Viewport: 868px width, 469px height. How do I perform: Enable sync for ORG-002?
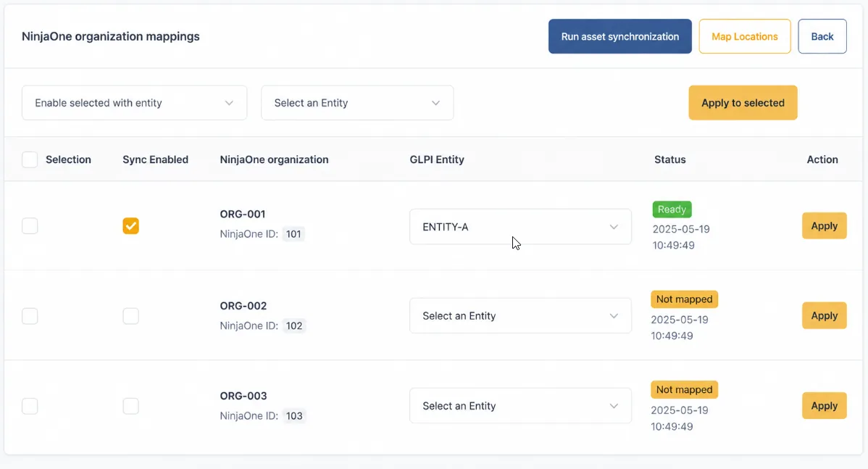(x=130, y=315)
